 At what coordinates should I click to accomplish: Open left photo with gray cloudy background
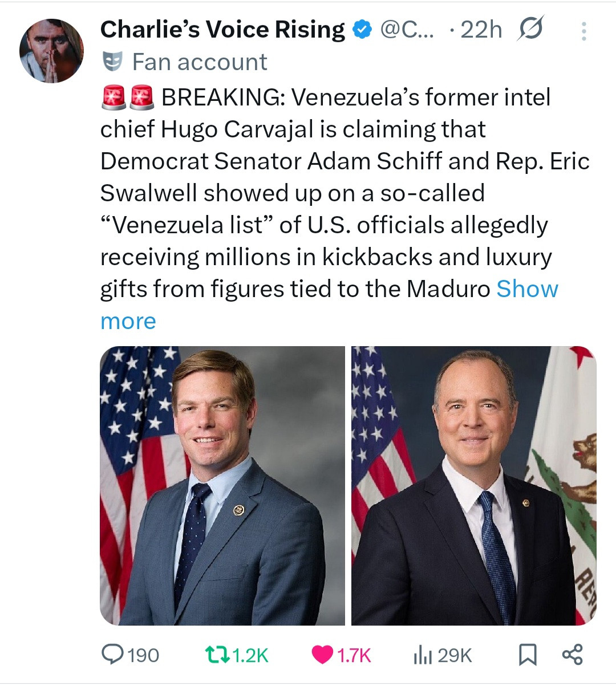click(x=222, y=486)
